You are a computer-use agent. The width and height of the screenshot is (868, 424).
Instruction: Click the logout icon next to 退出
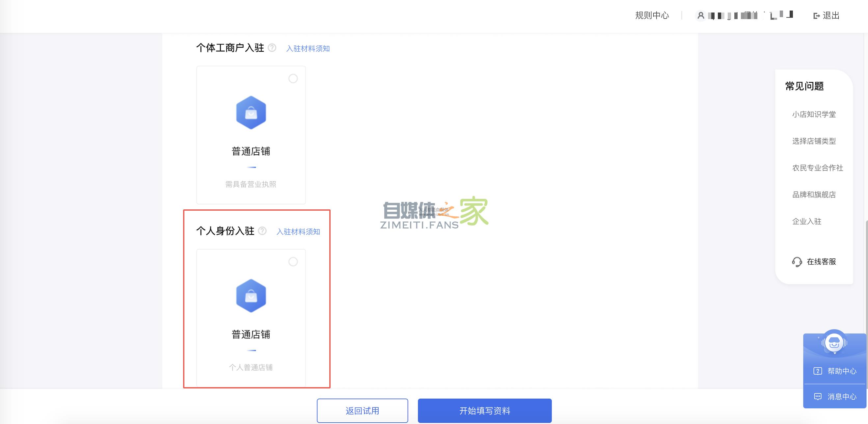pos(816,15)
